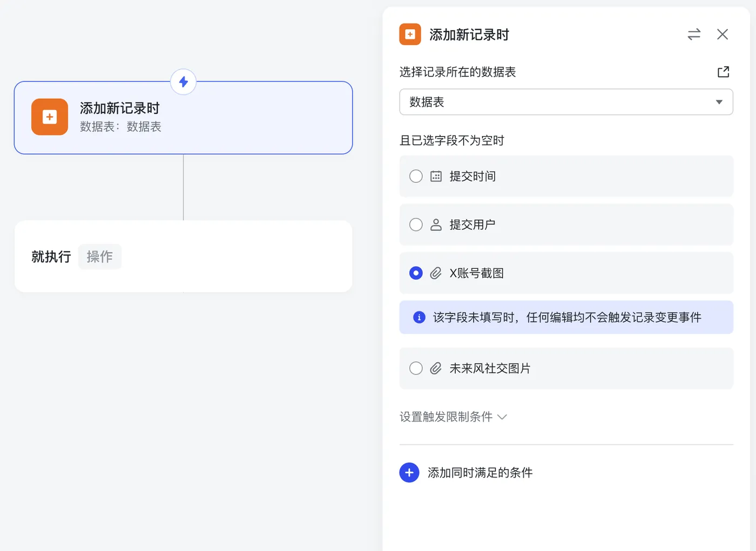Viewport: 756px width, 551px height.
Task: Click the calendar icon beside 提交时间
Action: point(436,176)
